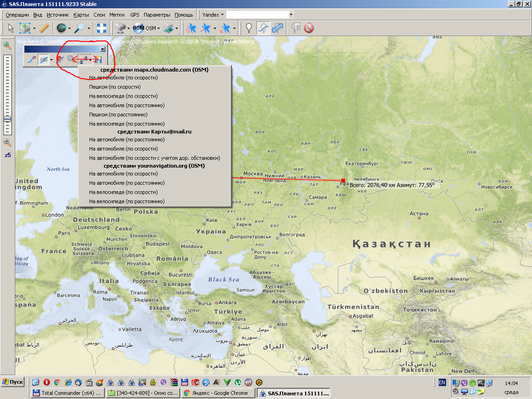Click the add placemark pin icon
This screenshot has height=399, width=532.
click(x=249, y=28)
